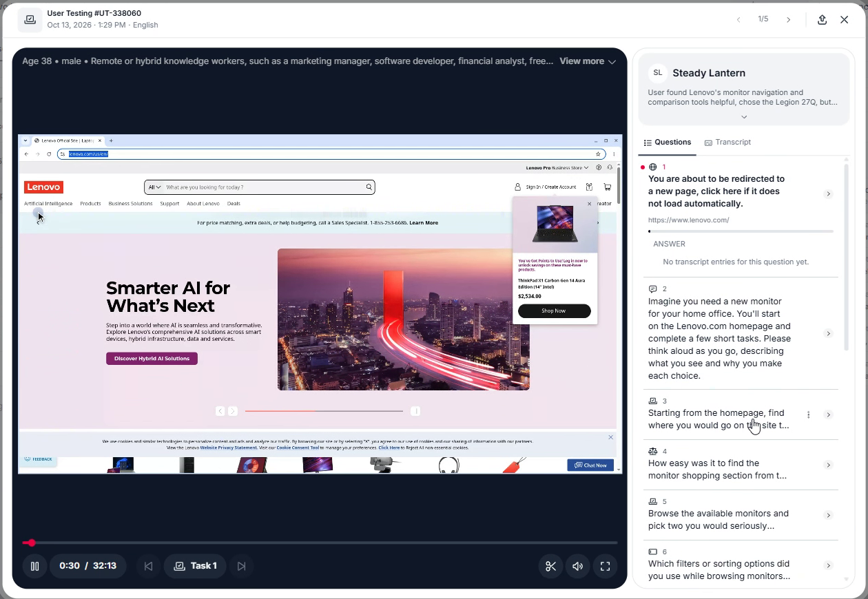Open question 6 details arrow

[x=828, y=565]
